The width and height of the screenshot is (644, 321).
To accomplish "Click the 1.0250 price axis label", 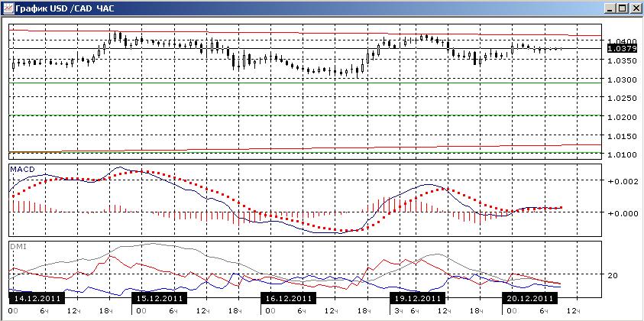I will coord(621,99).
